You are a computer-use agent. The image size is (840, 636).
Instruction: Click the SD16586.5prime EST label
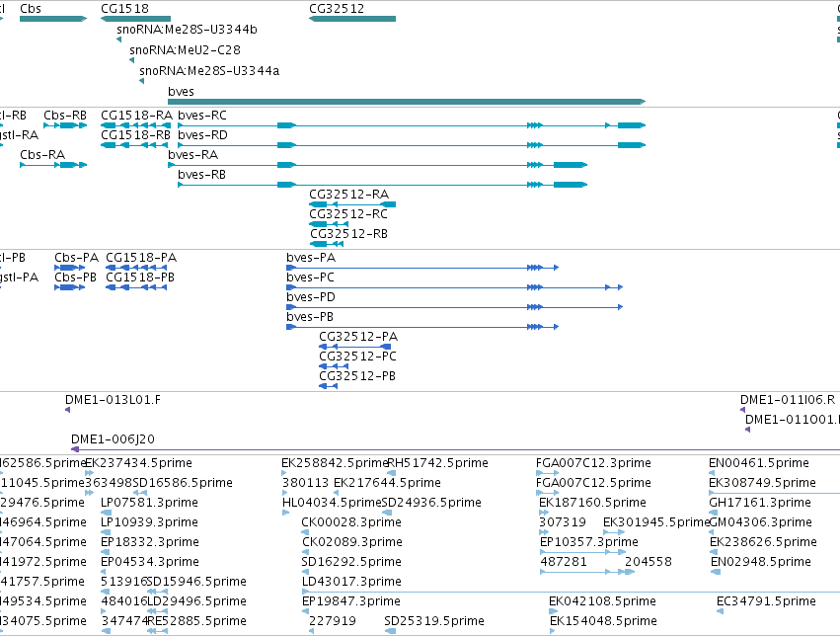click(x=183, y=483)
